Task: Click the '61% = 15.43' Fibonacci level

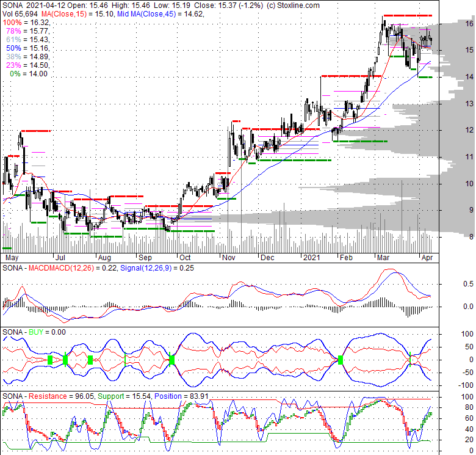Action: [28, 40]
